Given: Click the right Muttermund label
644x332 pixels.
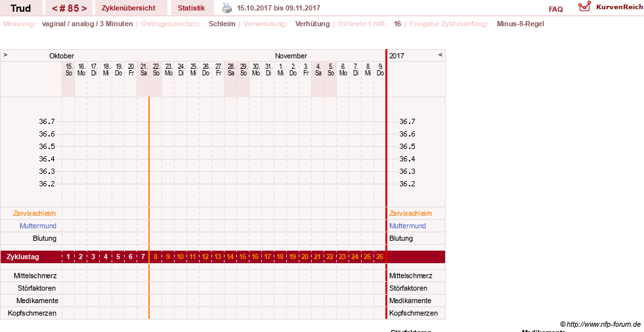Looking at the screenshot, I should 408,226.
